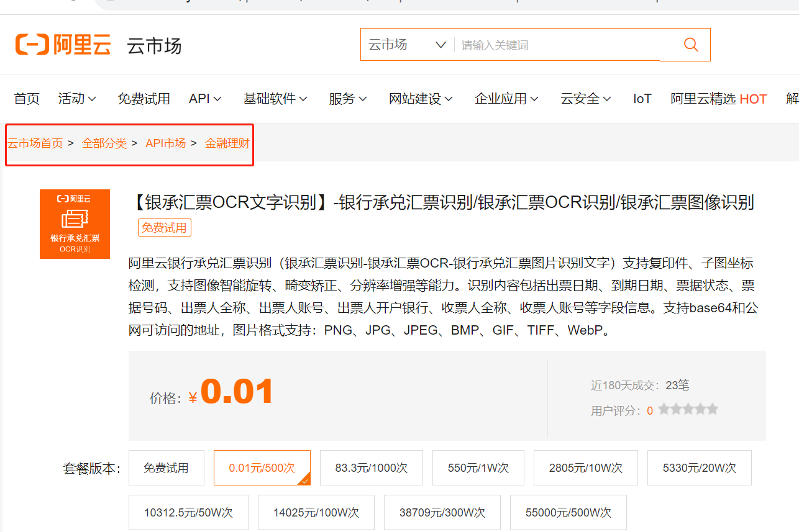Viewport: 799px width, 532px height.
Task: Select the 免费试用 package version
Action: (167, 468)
